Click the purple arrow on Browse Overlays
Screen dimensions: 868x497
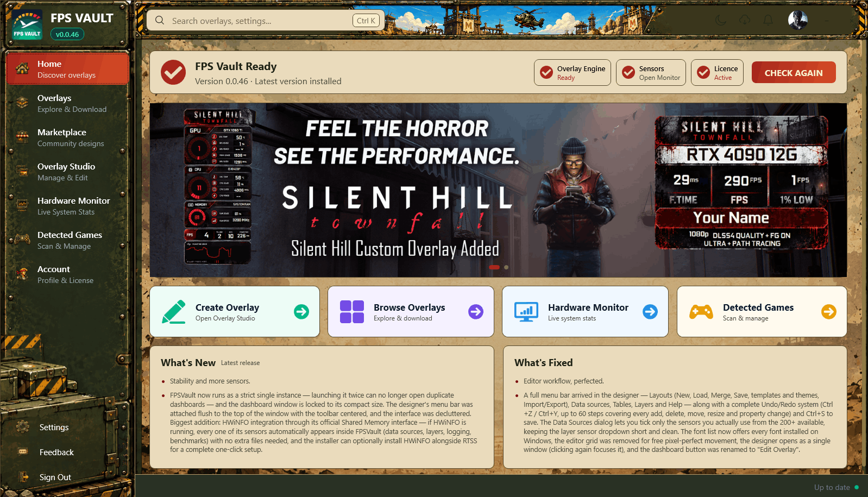click(476, 312)
